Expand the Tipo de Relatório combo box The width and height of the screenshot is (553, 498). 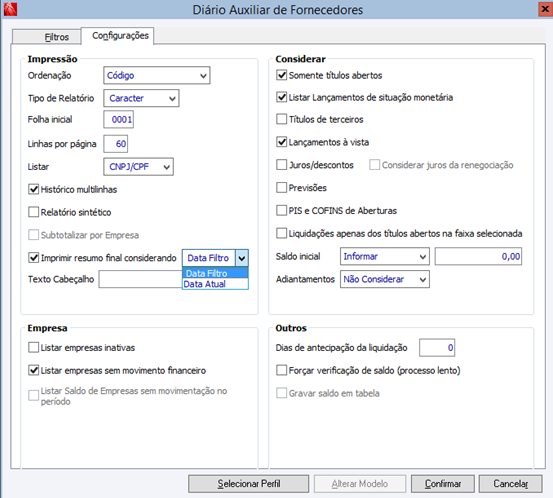141,98
